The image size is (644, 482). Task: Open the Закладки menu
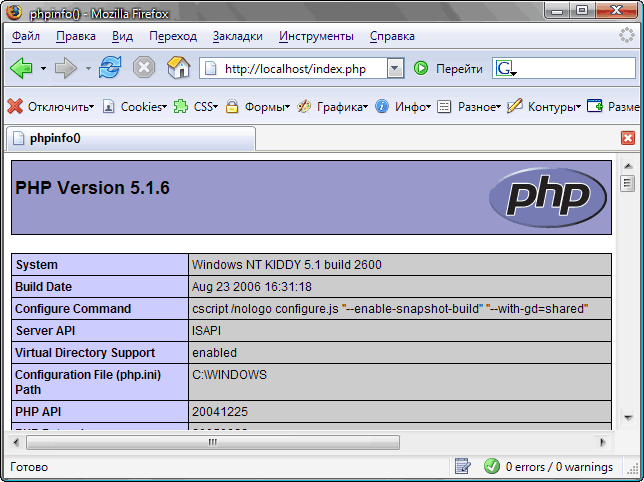(x=238, y=36)
